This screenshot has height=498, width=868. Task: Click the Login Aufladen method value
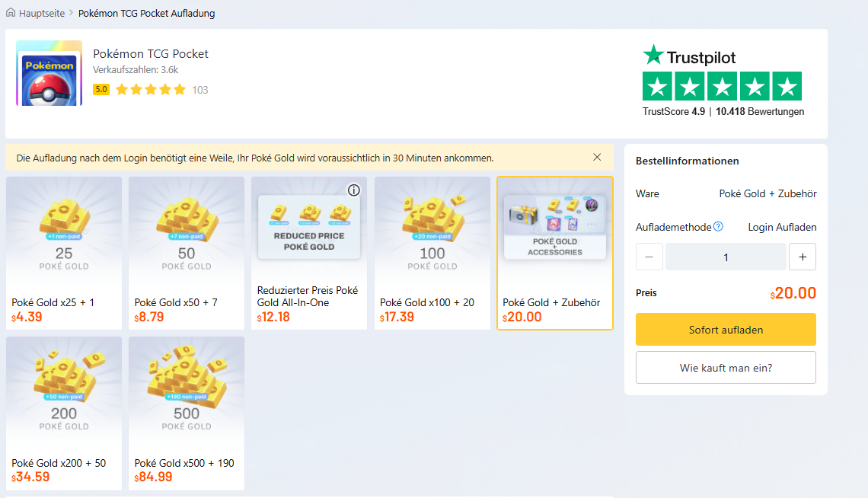[x=782, y=228]
